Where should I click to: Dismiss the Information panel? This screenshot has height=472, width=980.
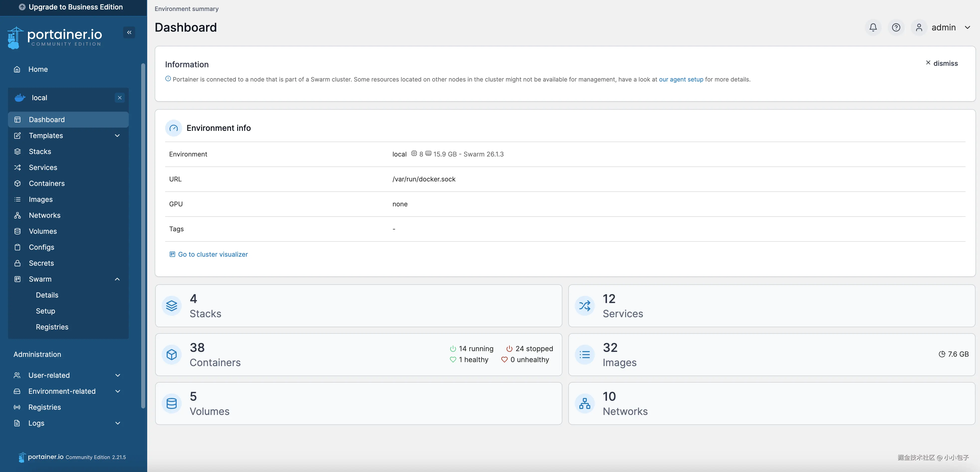942,63
